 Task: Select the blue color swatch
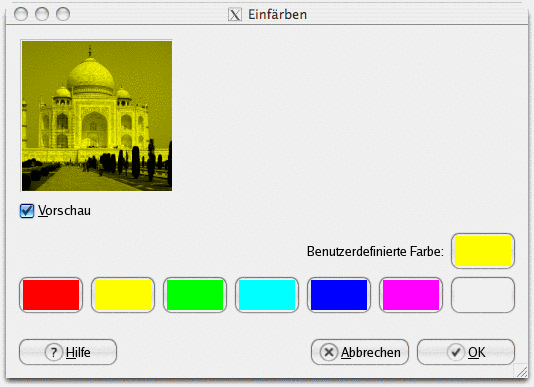pyautogui.click(x=339, y=295)
